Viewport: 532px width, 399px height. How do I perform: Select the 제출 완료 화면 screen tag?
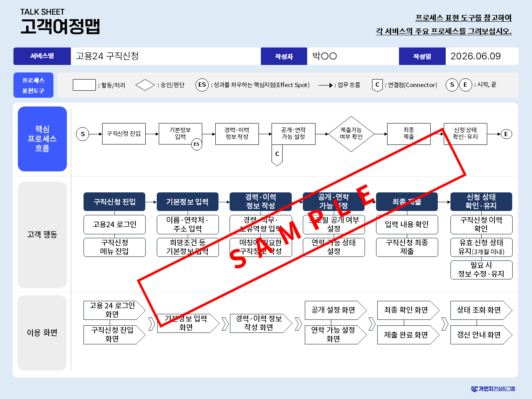pos(408,334)
